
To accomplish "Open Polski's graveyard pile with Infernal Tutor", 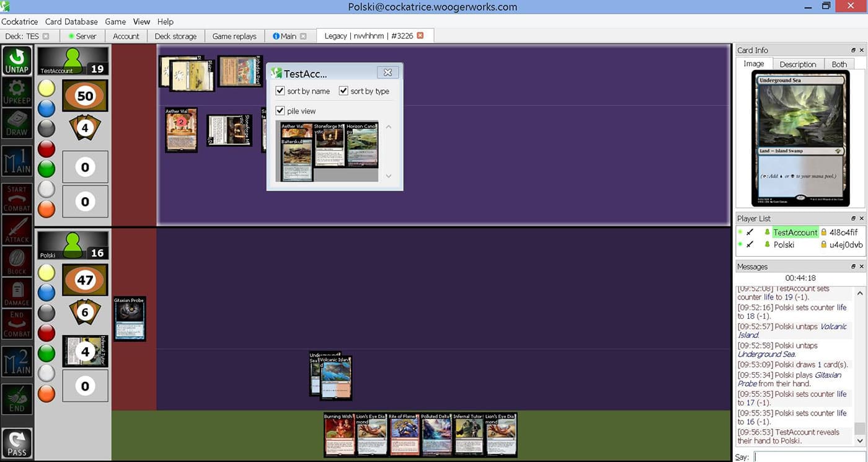I will coord(85,352).
